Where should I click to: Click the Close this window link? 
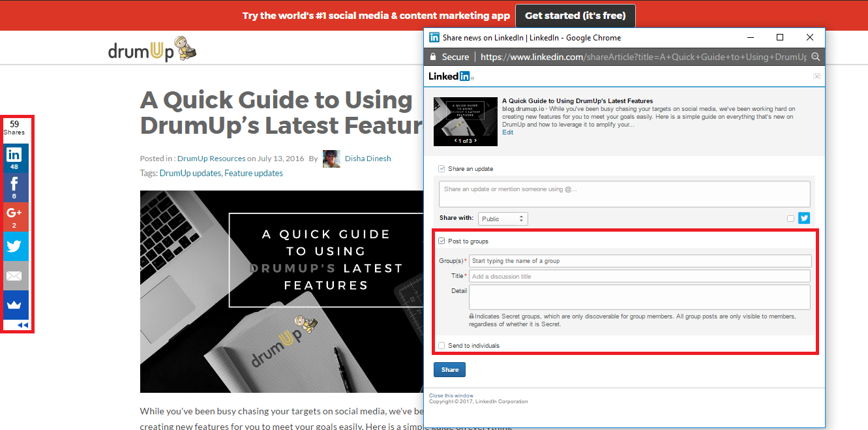451,396
